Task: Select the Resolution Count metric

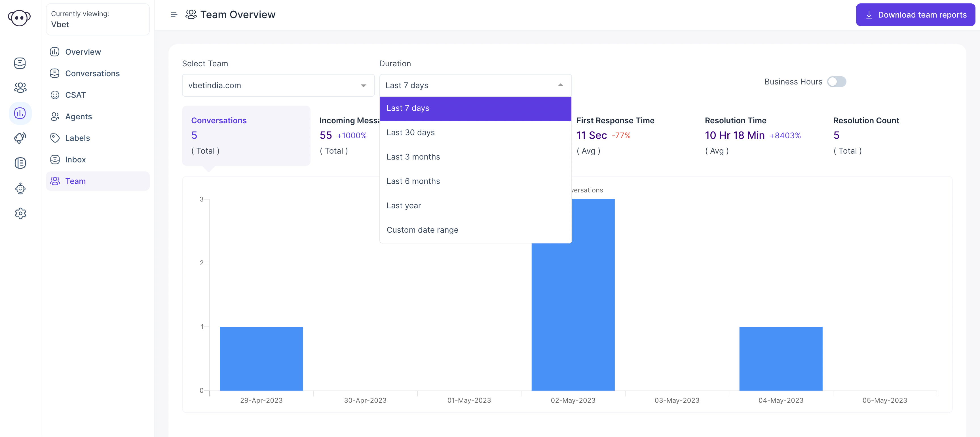Action: (x=889, y=135)
